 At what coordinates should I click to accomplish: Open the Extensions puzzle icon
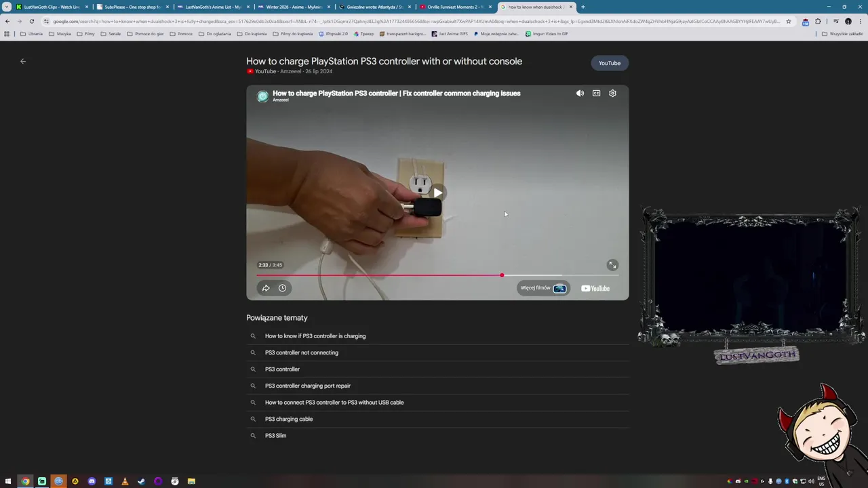[818, 21]
